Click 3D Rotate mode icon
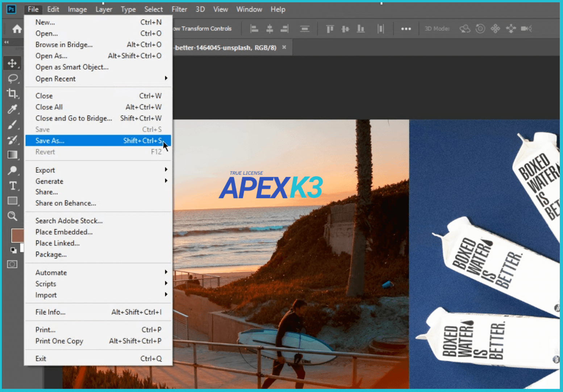 point(465,29)
